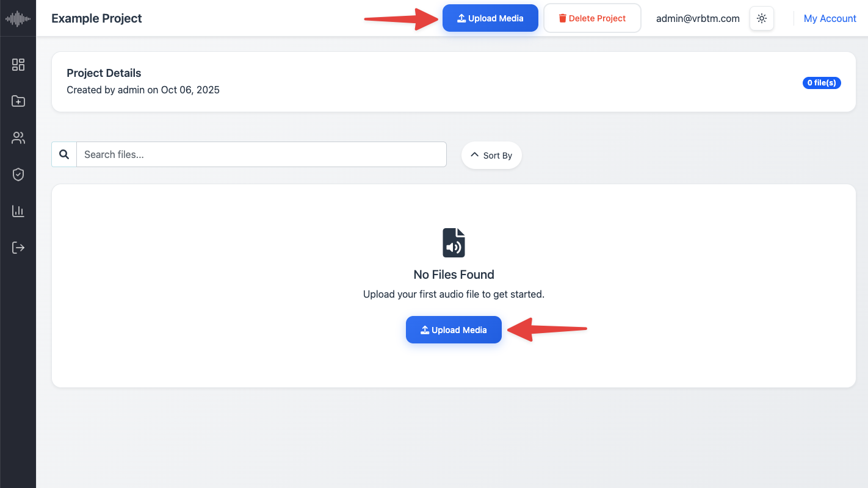Toggle the light/dark theme sun button

(762, 18)
